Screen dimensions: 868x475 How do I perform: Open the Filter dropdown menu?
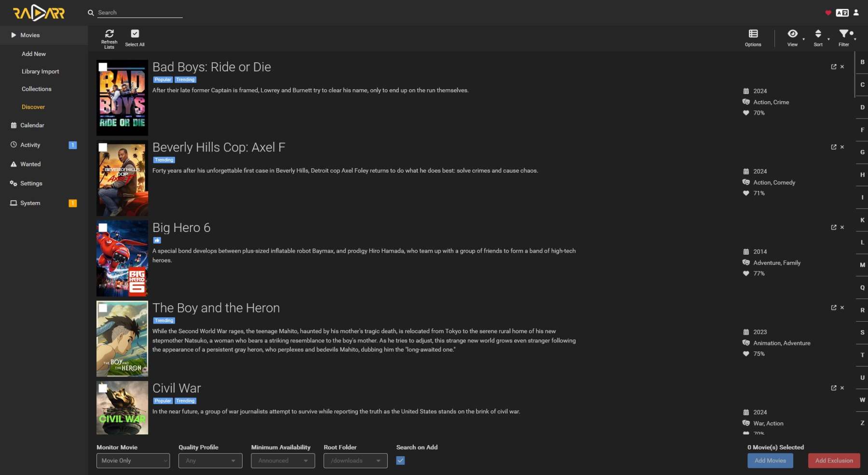[x=844, y=38]
